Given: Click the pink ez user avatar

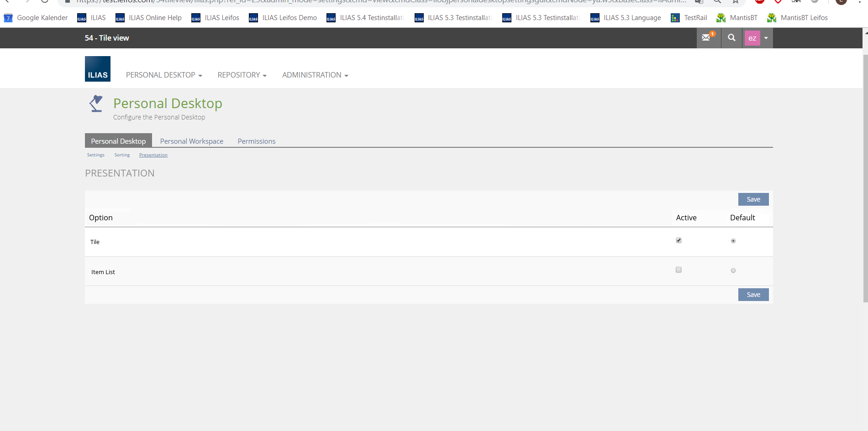Looking at the screenshot, I should point(752,38).
